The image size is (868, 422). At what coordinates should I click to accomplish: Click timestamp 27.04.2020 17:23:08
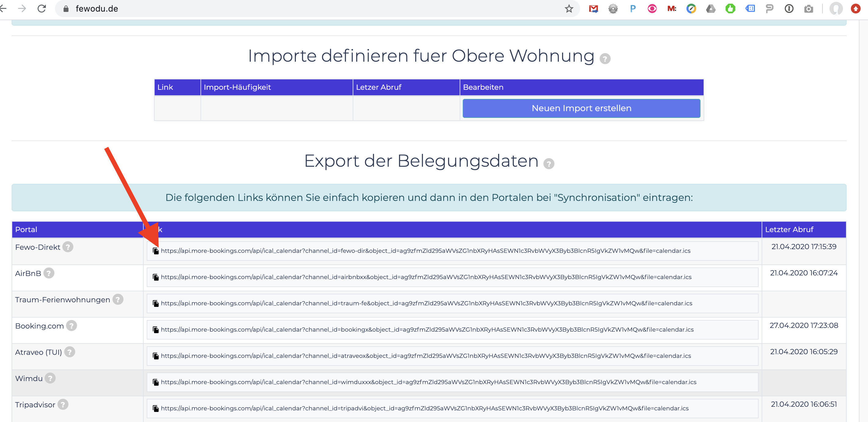pyautogui.click(x=804, y=326)
